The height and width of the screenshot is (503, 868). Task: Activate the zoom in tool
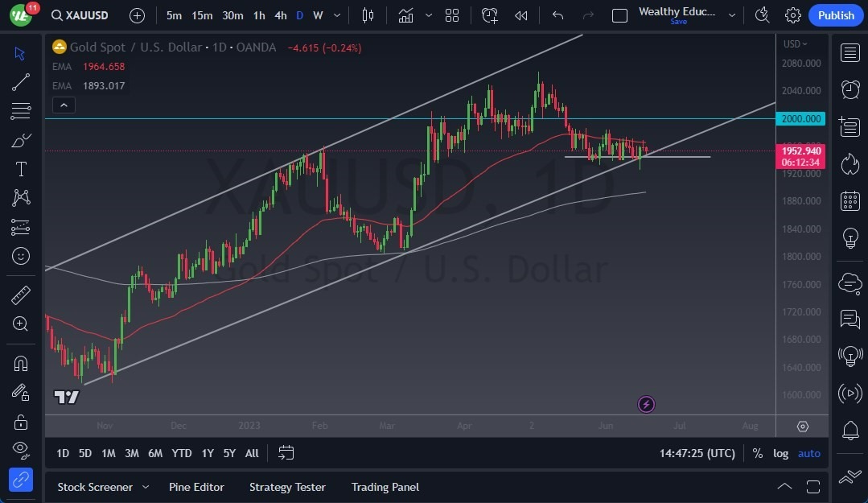[20, 324]
